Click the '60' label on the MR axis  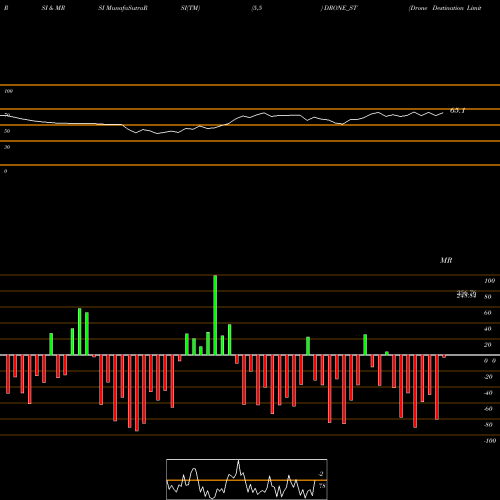click(x=488, y=313)
